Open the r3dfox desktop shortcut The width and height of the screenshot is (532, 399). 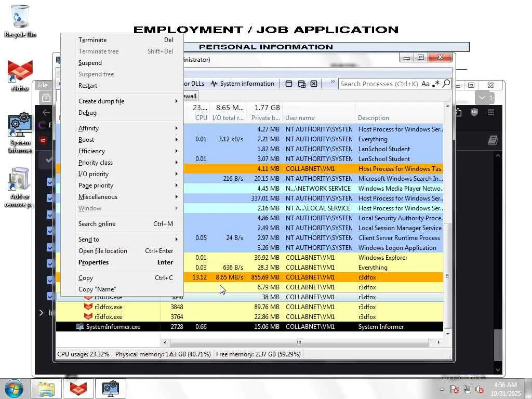pyautogui.click(x=20, y=76)
